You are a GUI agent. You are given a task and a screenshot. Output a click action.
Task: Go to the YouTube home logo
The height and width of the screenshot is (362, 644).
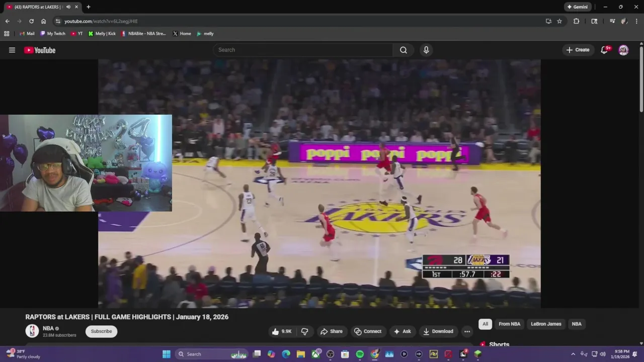coord(40,50)
